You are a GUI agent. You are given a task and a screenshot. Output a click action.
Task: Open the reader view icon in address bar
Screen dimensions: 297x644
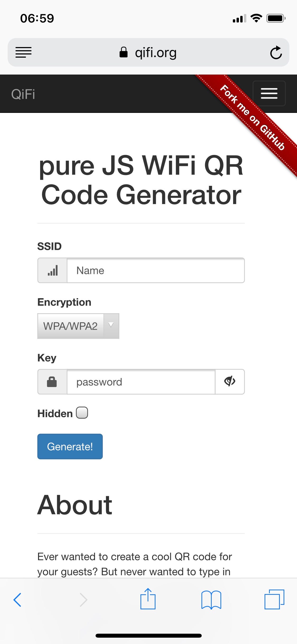[x=23, y=52]
